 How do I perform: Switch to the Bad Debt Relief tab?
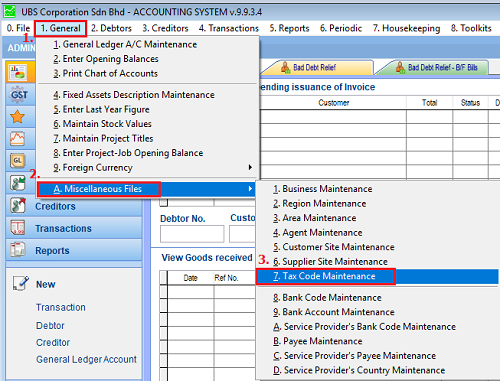click(x=317, y=68)
